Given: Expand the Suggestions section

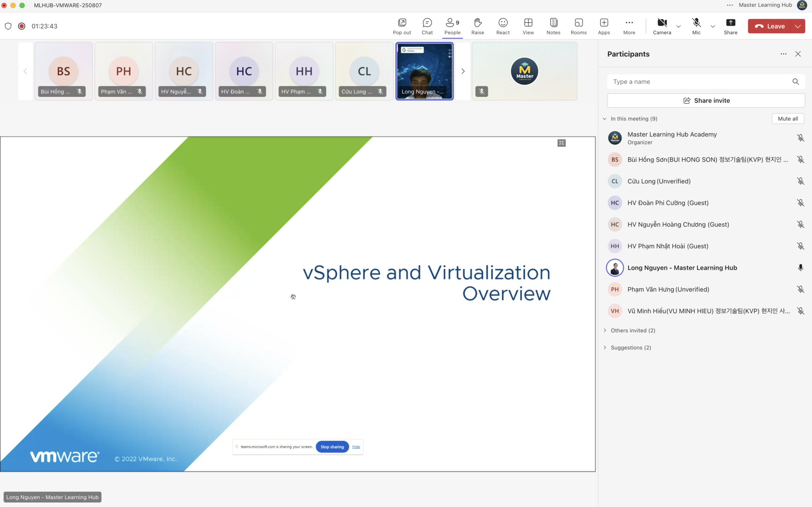Looking at the screenshot, I should click(x=630, y=348).
